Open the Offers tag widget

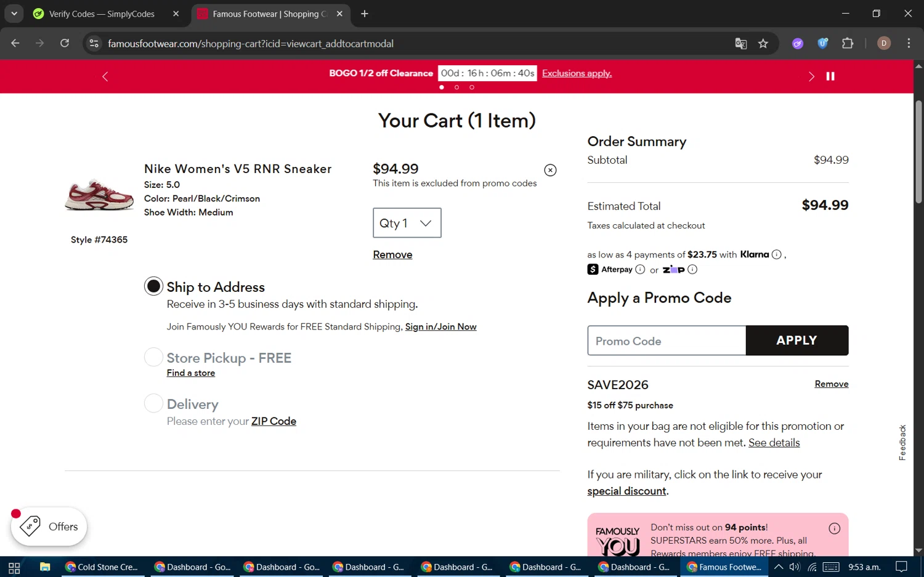(x=49, y=527)
